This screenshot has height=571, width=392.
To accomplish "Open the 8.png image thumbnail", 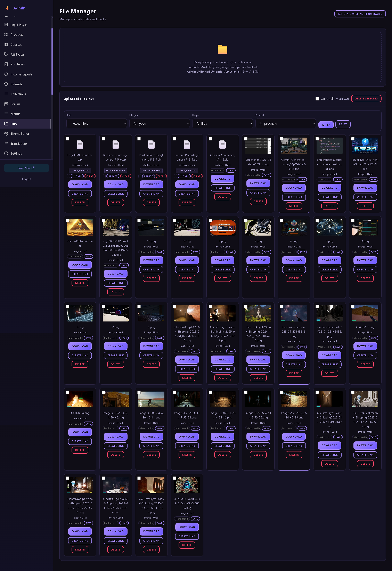I will coord(222,228).
